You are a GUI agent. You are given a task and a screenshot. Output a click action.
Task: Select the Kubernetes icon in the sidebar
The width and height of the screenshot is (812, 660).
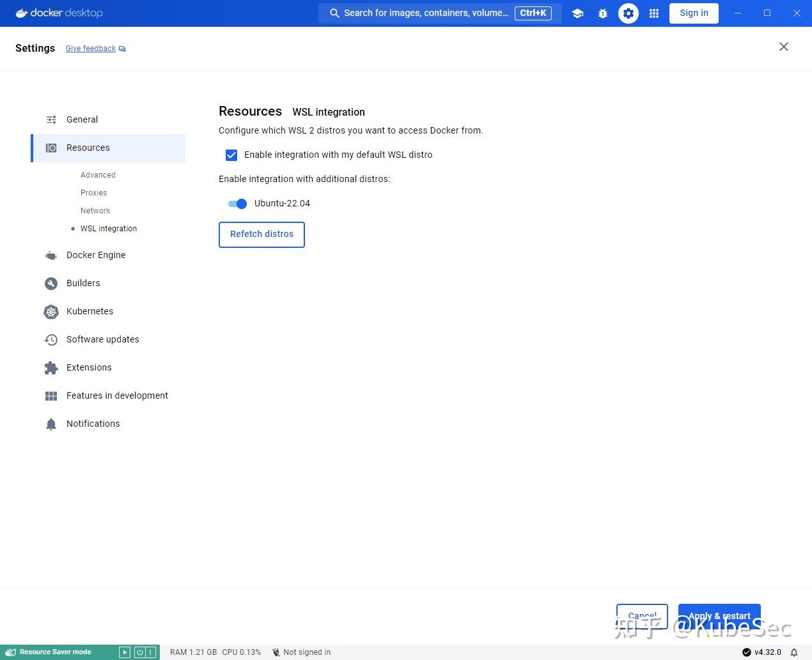[51, 312]
